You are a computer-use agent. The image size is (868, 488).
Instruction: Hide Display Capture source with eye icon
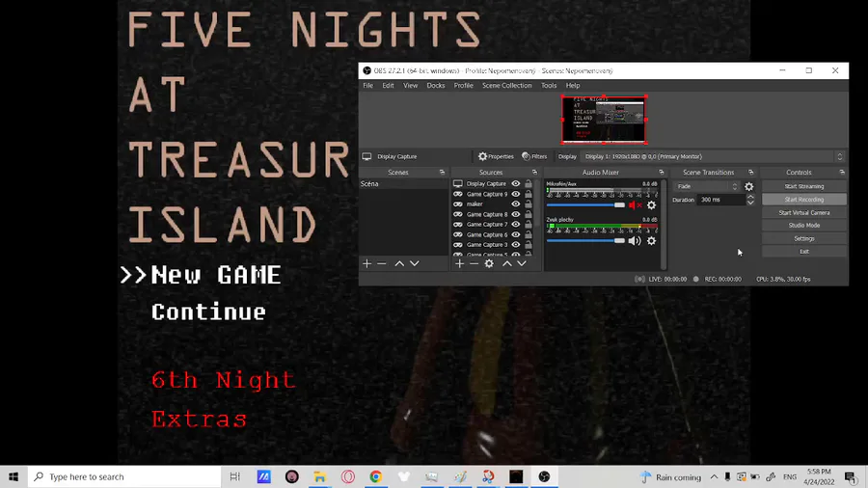(x=515, y=183)
